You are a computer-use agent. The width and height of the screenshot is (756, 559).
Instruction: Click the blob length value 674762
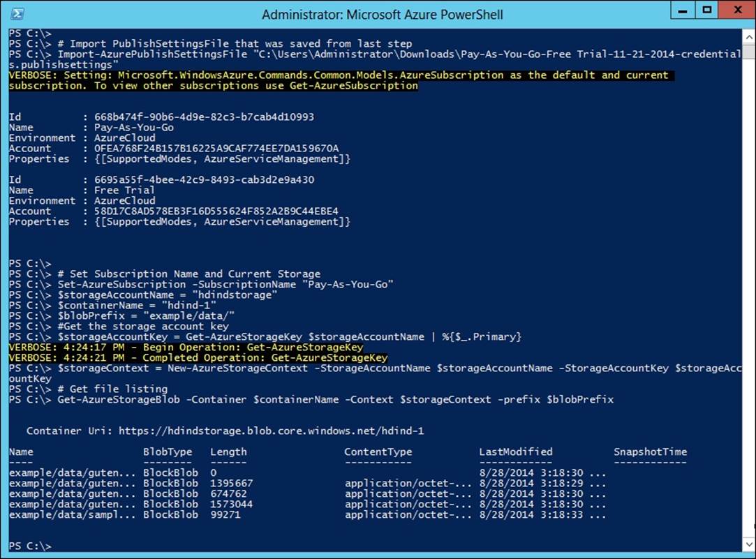coord(228,494)
